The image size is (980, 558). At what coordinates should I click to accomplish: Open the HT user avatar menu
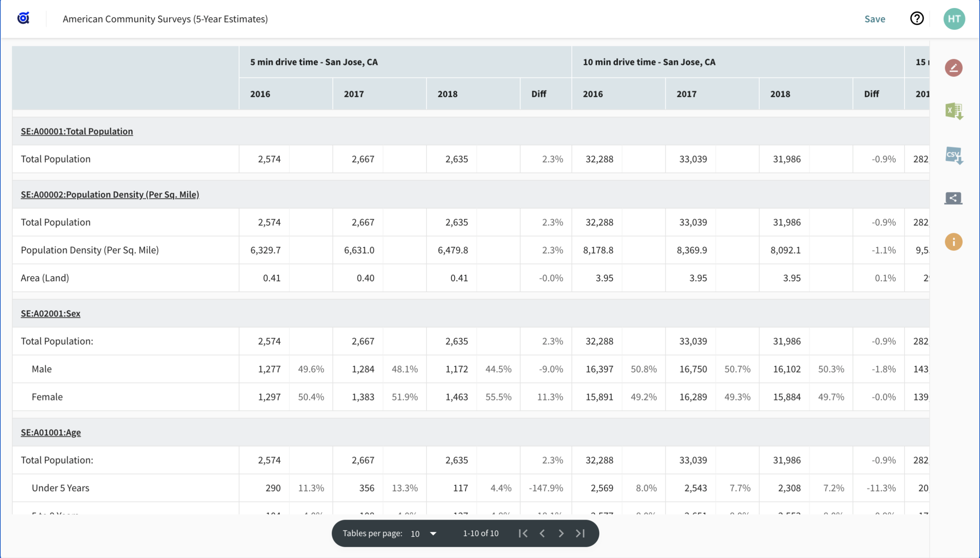click(x=954, y=19)
